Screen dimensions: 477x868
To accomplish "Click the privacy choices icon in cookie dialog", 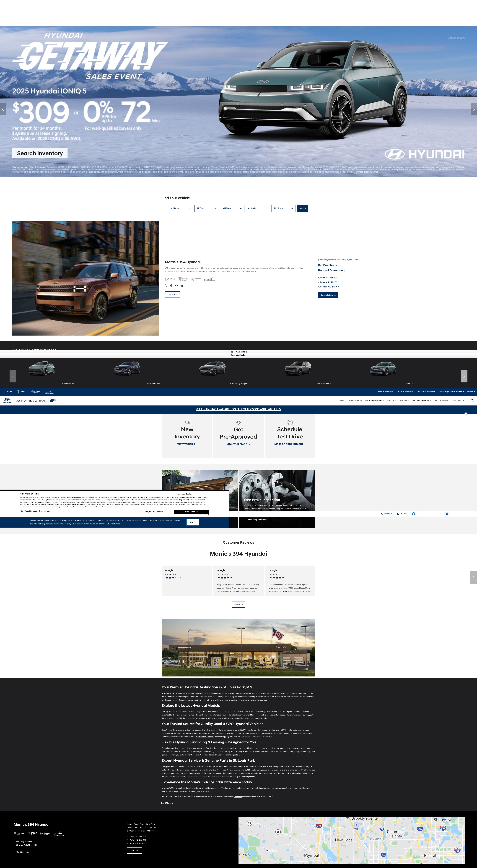I will (x=22, y=511).
